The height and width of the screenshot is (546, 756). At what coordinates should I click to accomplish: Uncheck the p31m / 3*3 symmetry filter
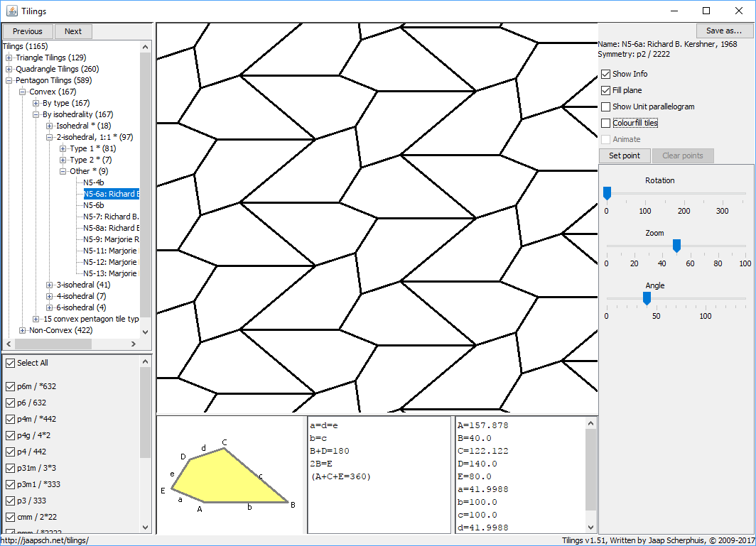click(10, 469)
